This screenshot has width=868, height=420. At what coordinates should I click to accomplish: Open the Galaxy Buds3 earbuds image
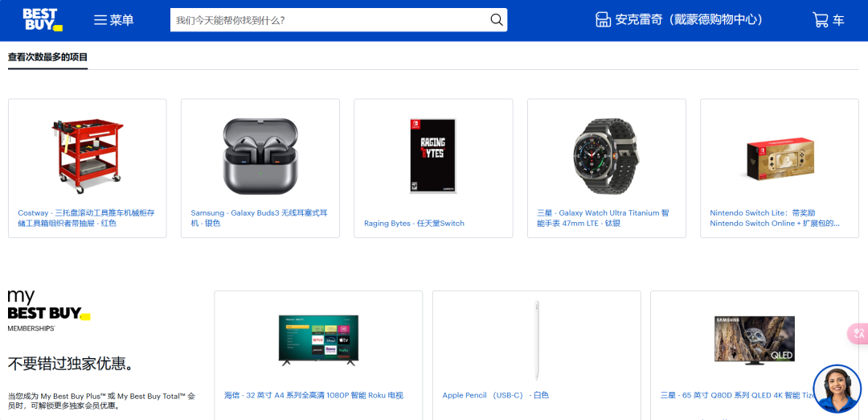tap(260, 156)
